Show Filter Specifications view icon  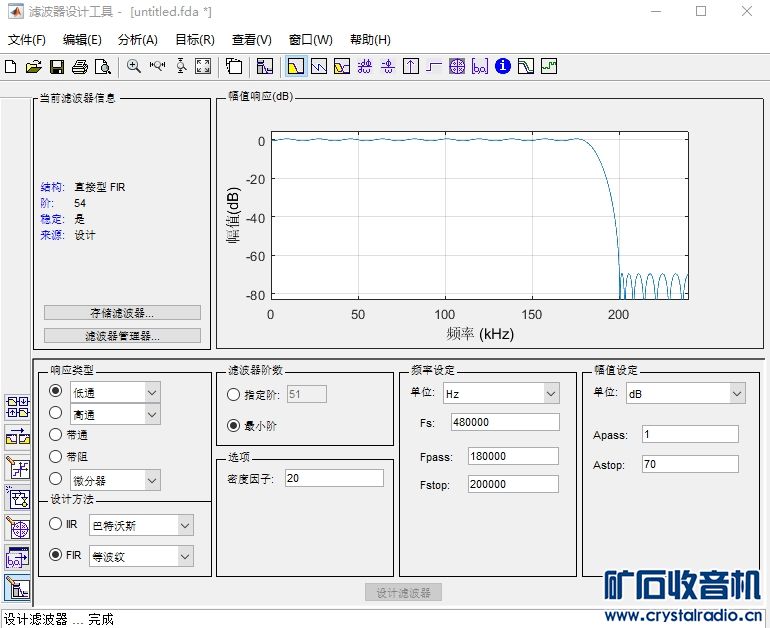[x=265, y=66]
